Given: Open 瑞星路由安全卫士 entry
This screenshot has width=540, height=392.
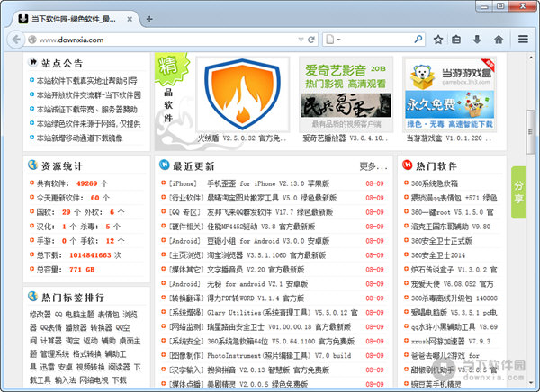Looking at the screenshot, I should (x=279, y=327).
